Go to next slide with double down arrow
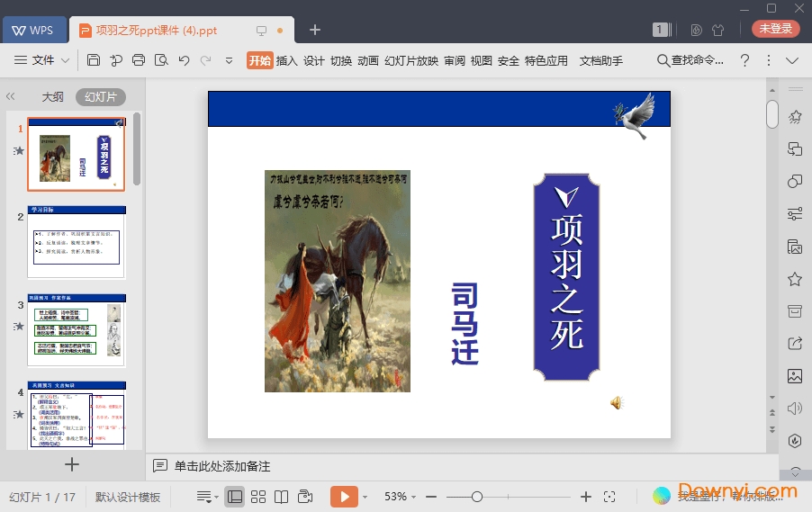The width and height of the screenshot is (812, 512). point(772,429)
